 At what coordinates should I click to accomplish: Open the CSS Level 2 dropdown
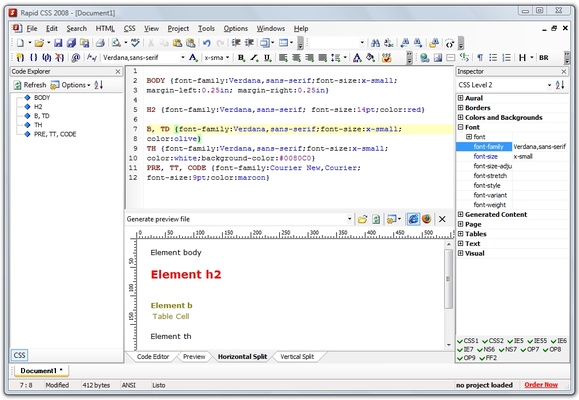549,85
